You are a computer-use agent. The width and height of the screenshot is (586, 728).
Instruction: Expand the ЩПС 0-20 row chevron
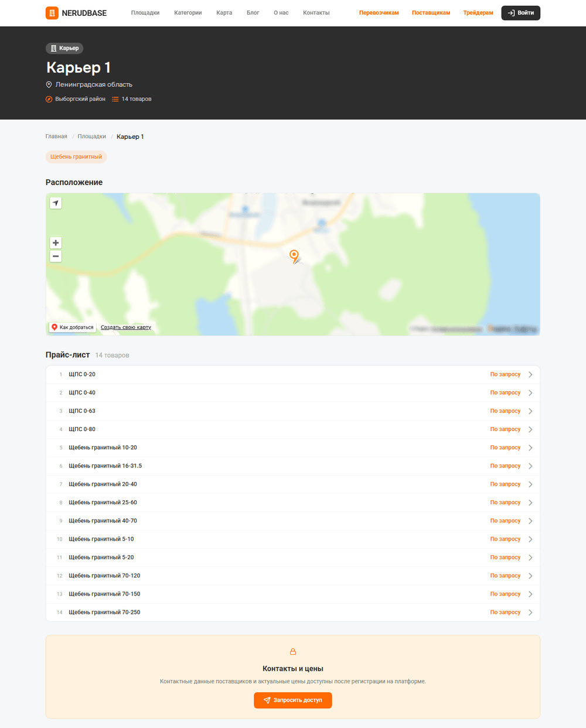(x=530, y=374)
